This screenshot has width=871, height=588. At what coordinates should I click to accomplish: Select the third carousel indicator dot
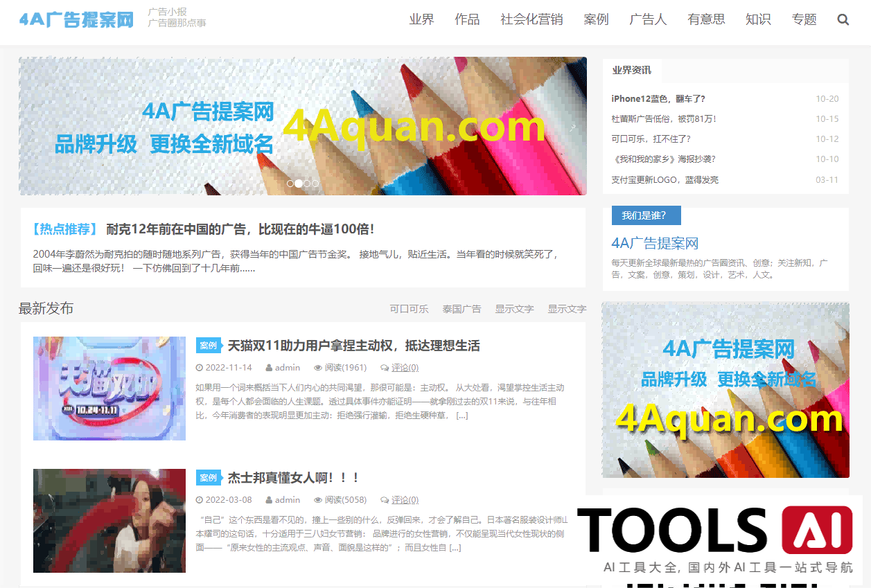pyautogui.click(x=306, y=184)
